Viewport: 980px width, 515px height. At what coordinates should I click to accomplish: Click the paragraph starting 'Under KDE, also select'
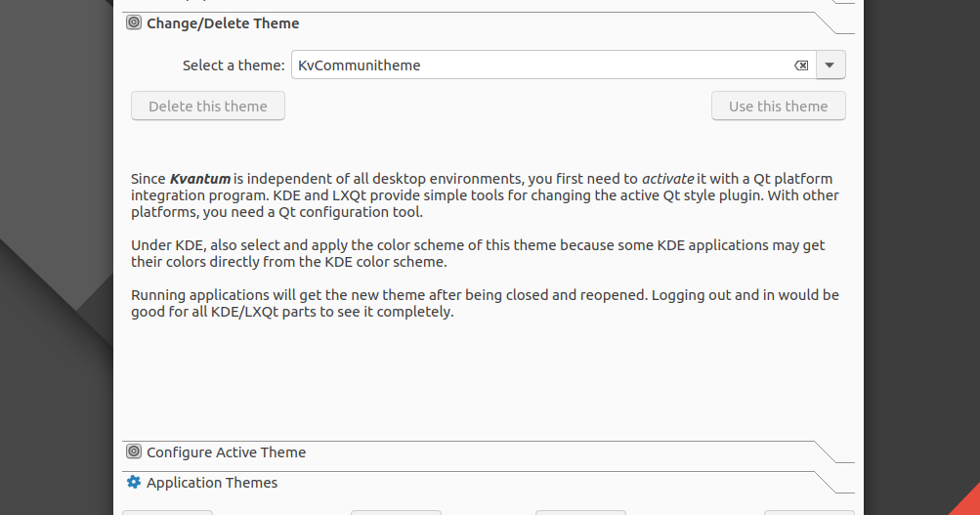tap(478, 253)
